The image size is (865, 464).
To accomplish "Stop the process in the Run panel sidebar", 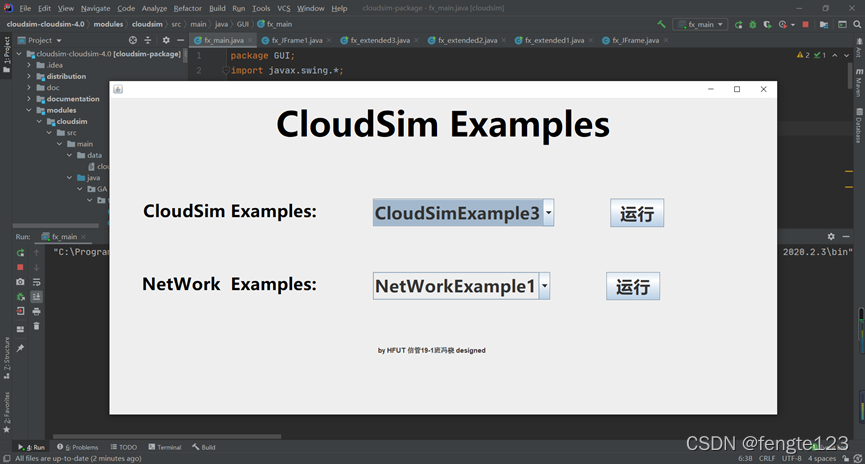I will (x=20, y=267).
